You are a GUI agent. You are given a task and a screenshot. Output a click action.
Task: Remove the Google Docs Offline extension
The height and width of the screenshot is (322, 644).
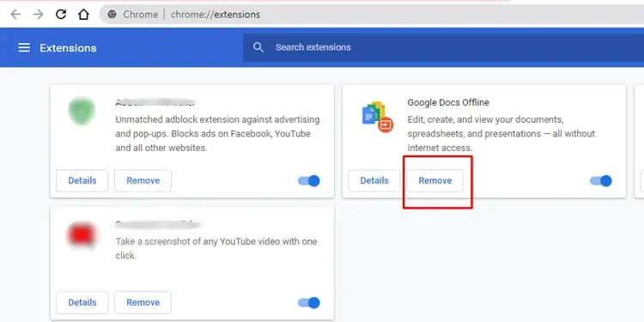(435, 180)
